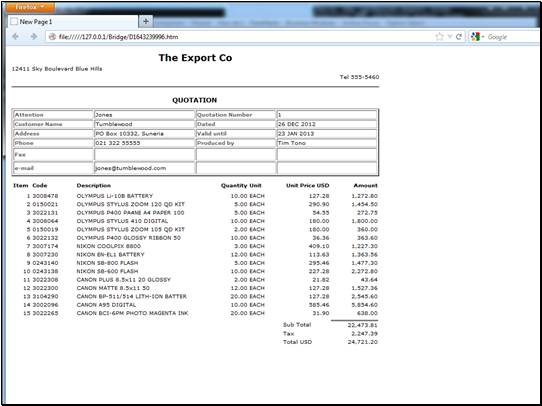This screenshot has width=542, height=406.
Task: Open a new tab with plus button
Action: point(146,21)
